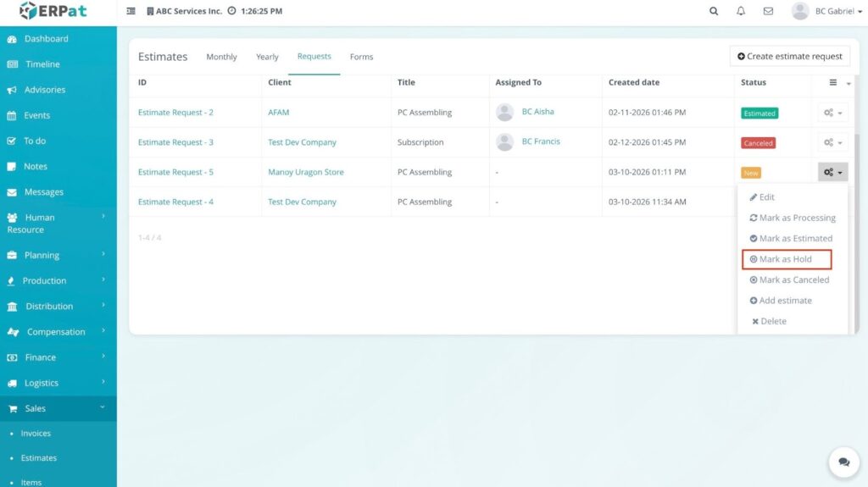The height and width of the screenshot is (487, 868).
Task: Click the Create estimate request button
Action: [789, 56]
